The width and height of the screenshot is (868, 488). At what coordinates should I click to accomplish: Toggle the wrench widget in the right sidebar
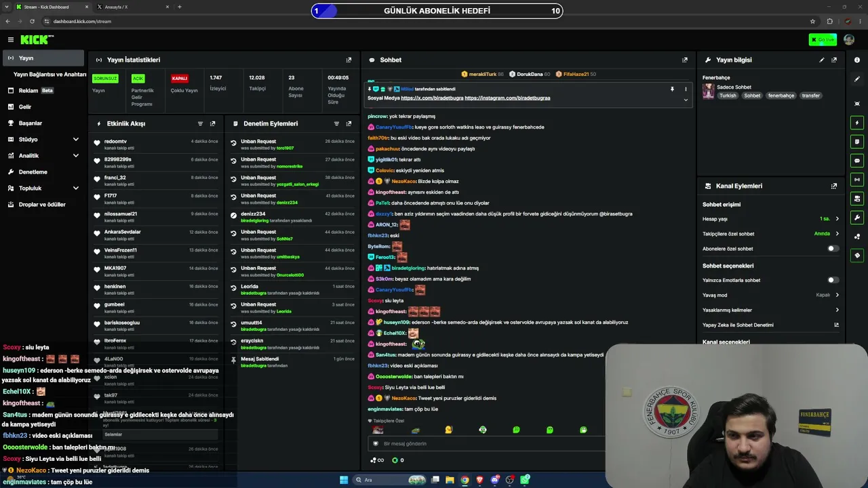point(857,218)
